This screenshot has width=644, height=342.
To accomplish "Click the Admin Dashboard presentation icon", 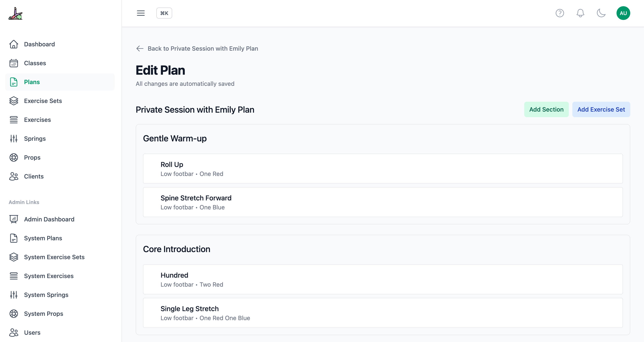I will click(x=14, y=219).
